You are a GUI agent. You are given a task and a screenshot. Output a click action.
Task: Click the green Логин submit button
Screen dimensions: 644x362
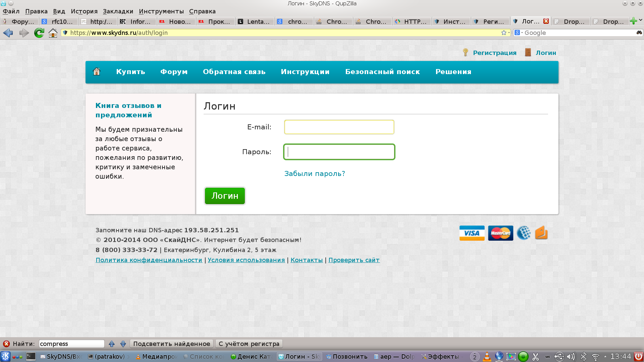pos(225,196)
